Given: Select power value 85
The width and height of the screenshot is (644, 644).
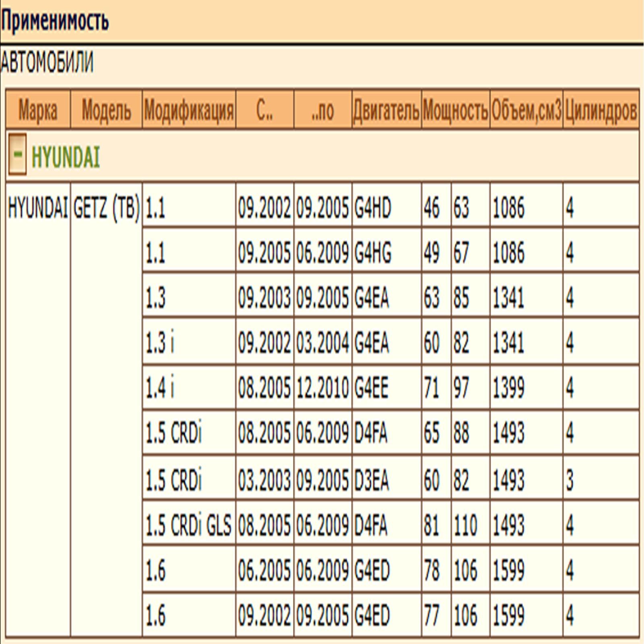Looking at the screenshot, I should (470, 295).
